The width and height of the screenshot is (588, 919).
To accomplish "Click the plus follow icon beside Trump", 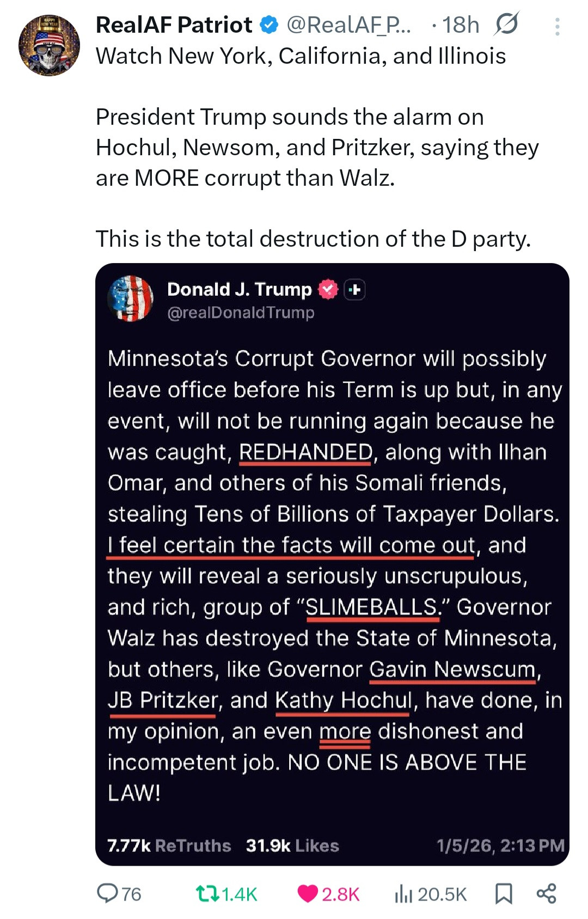I will pos(354,289).
